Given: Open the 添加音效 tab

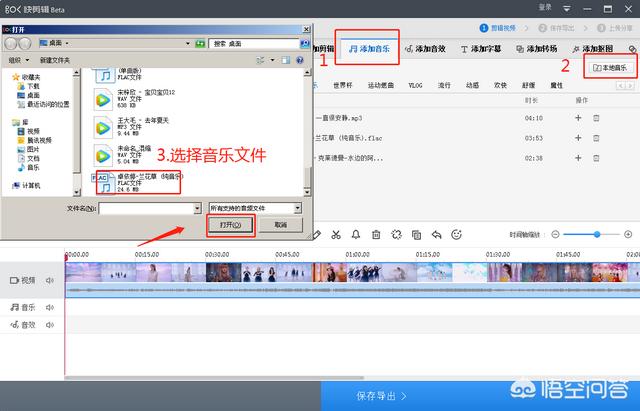Looking at the screenshot, I should tap(425, 49).
